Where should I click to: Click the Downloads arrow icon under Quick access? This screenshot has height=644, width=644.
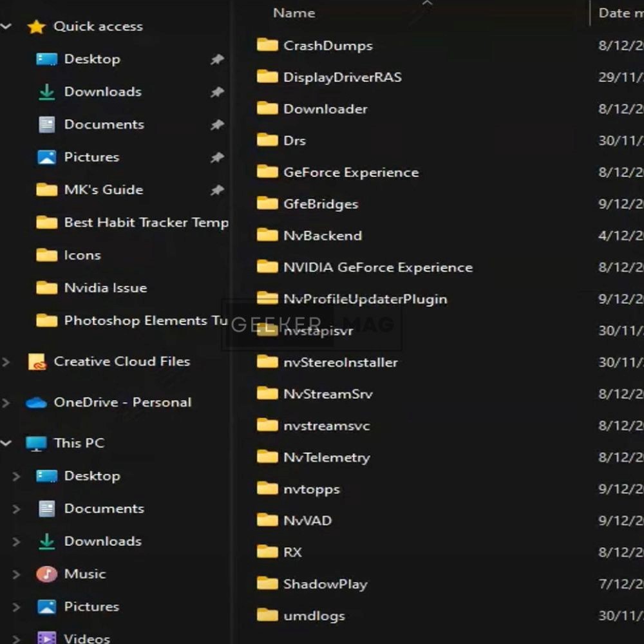click(x=46, y=92)
